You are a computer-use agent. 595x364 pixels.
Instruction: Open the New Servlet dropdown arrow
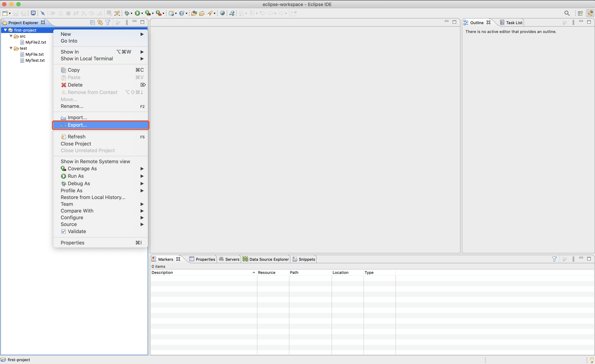(x=186, y=13)
